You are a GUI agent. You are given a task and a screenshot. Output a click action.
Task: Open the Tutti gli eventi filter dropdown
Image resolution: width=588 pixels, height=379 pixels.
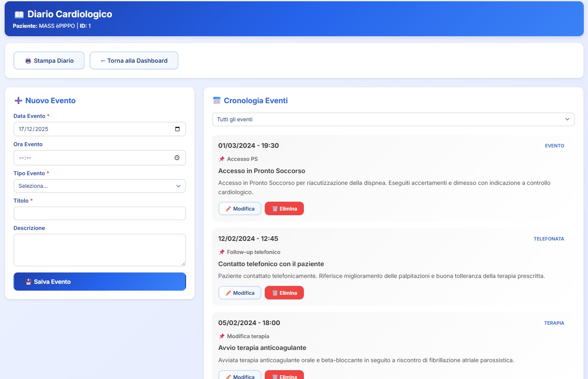click(394, 119)
